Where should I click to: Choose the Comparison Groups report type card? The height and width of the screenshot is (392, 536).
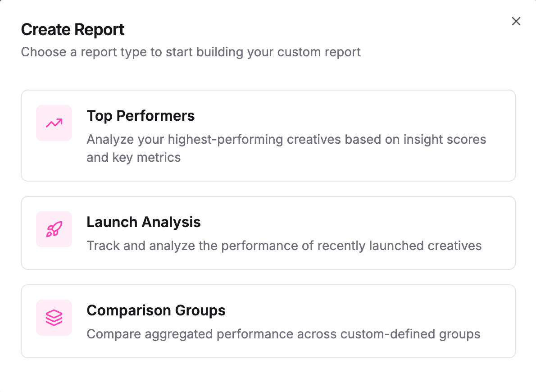[268, 321]
